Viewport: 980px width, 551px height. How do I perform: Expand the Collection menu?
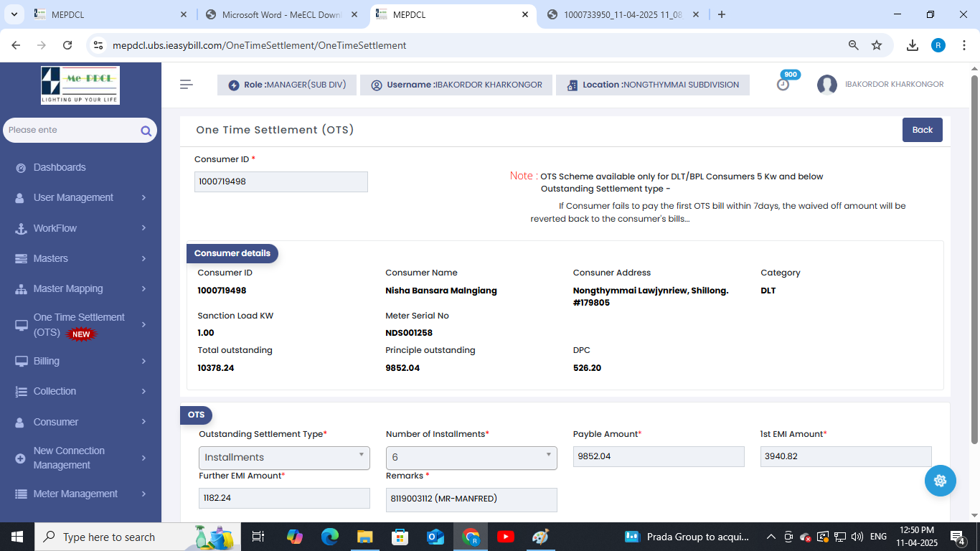[x=80, y=391]
